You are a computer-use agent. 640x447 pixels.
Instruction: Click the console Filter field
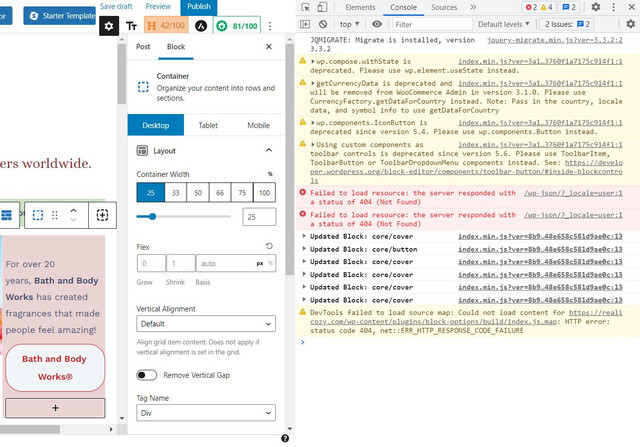tap(432, 24)
